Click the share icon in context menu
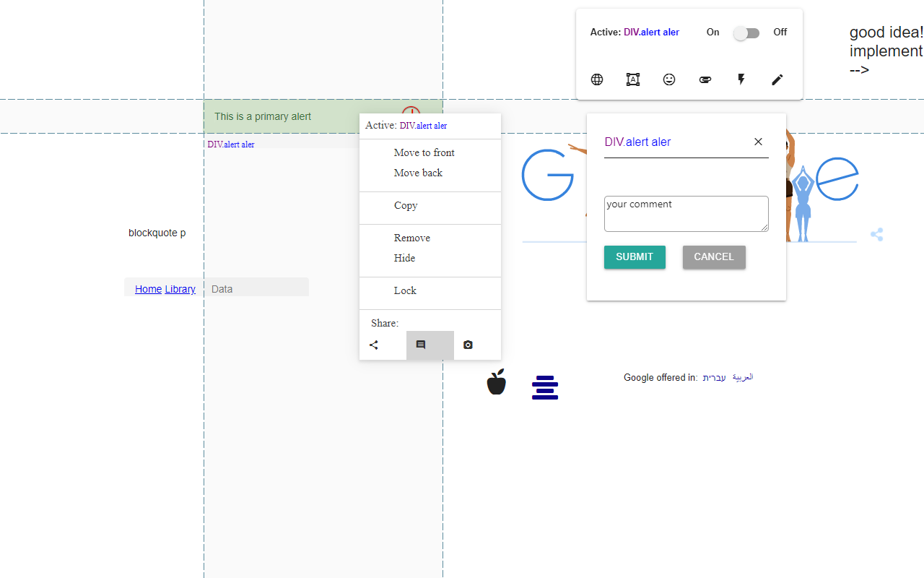The width and height of the screenshot is (924, 578). pyautogui.click(x=374, y=345)
